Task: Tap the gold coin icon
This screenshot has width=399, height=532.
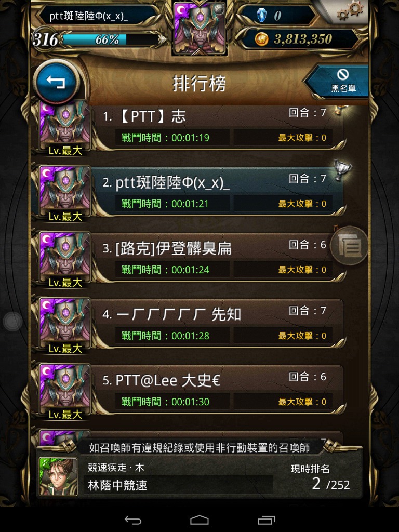Action: point(262,39)
